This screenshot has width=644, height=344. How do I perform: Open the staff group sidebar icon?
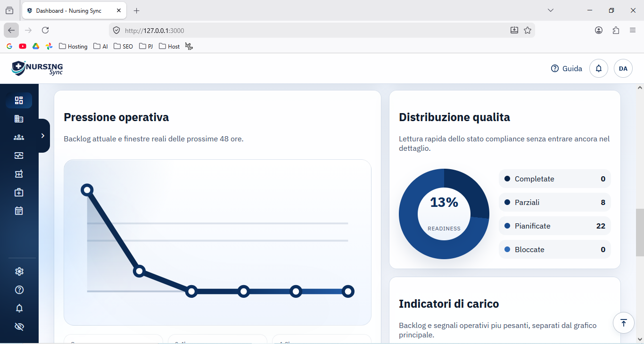(19, 137)
